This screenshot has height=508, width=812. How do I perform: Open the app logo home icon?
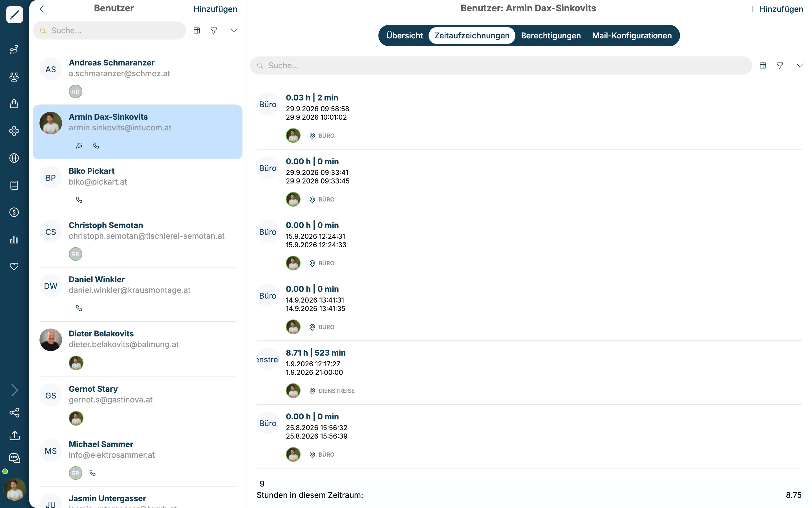click(14, 15)
